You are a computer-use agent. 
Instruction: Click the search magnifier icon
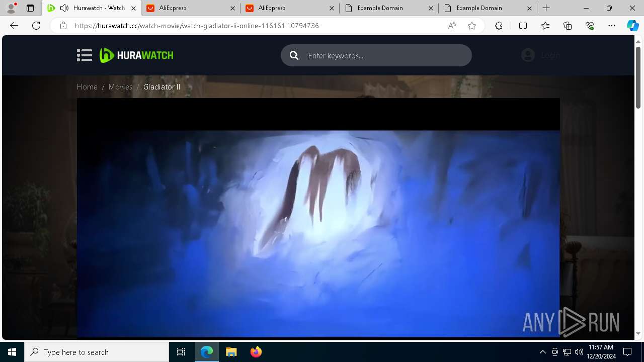[294, 55]
